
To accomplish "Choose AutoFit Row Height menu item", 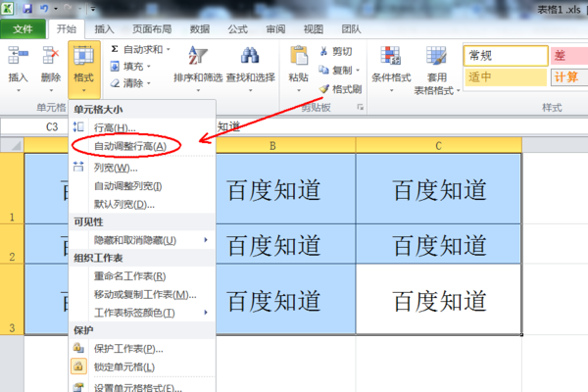I will pyautogui.click(x=142, y=146).
